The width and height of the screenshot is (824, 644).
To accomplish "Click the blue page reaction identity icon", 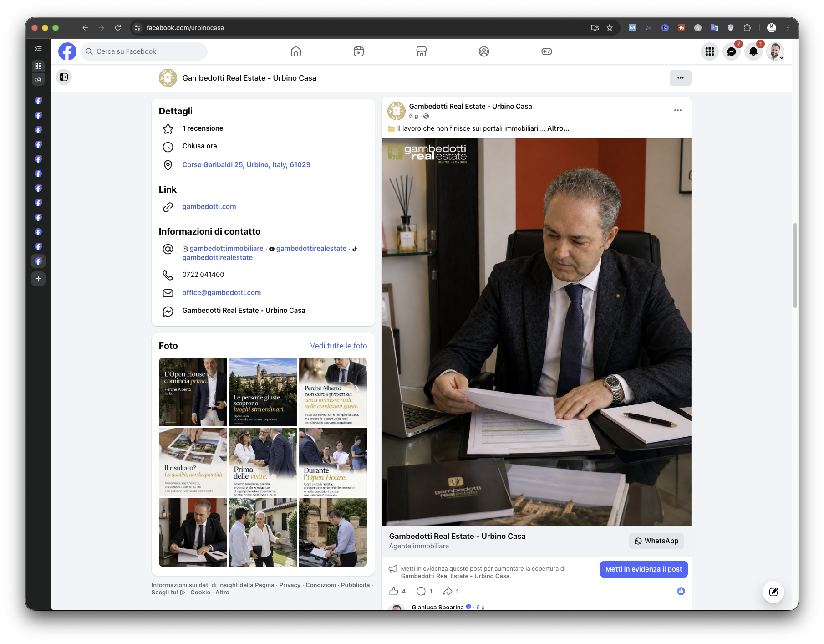I will click(x=681, y=591).
